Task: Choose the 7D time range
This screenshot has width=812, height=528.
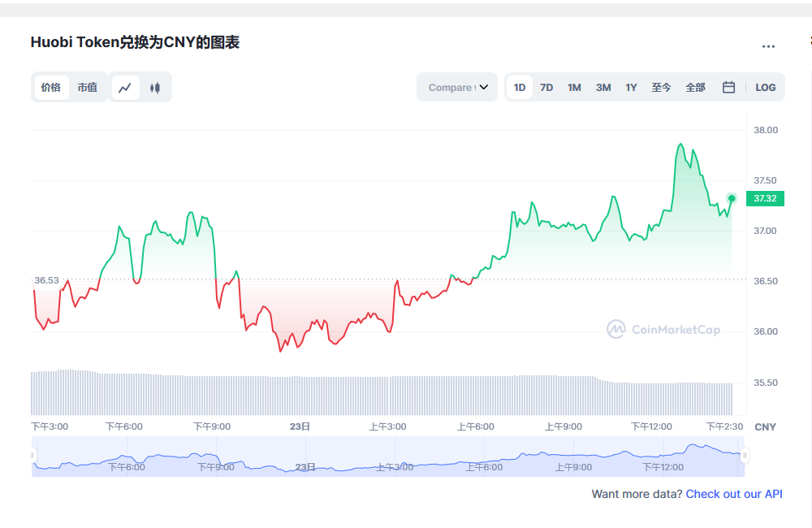Action: pyautogui.click(x=546, y=87)
